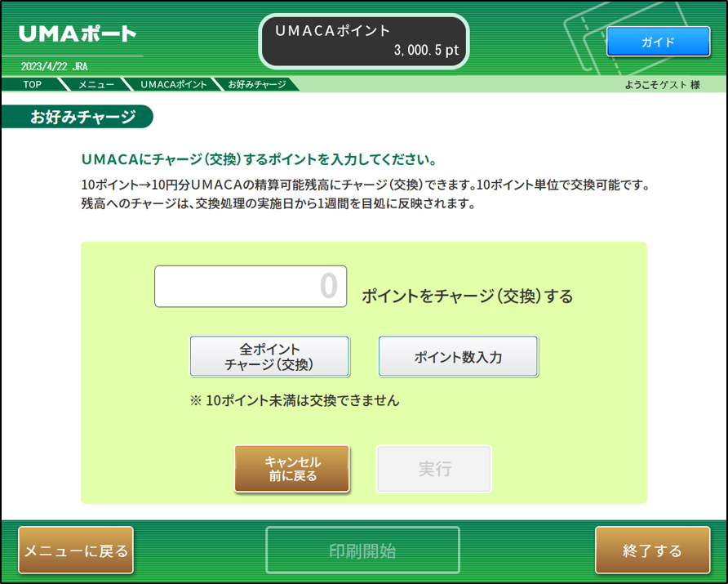Open the ガイド help button
This screenshot has height=584, width=728.
click(658, 41)
